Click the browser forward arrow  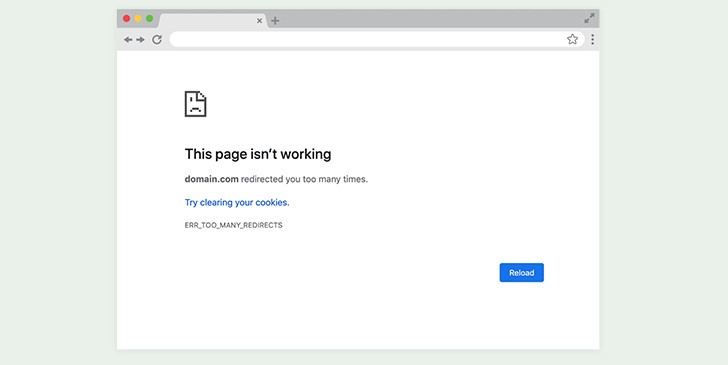click(x=140, y=40)
